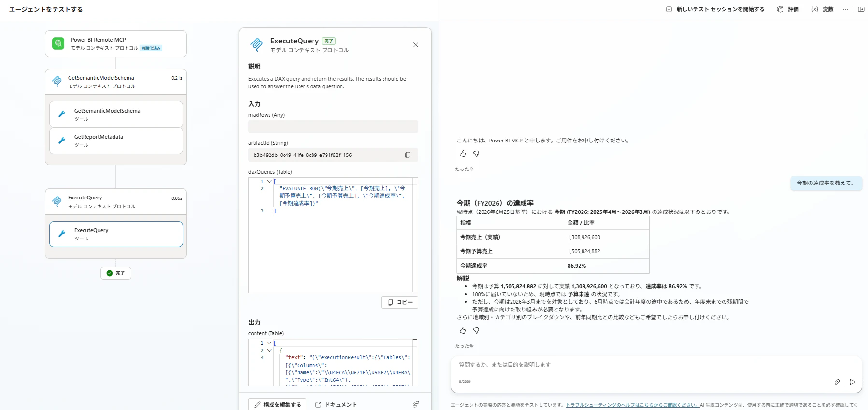Dislike the FY2026 answer with thumbs down

(476, 330)
